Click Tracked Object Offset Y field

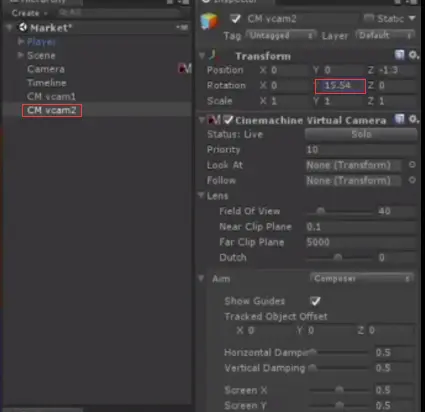tap(330, 331)
